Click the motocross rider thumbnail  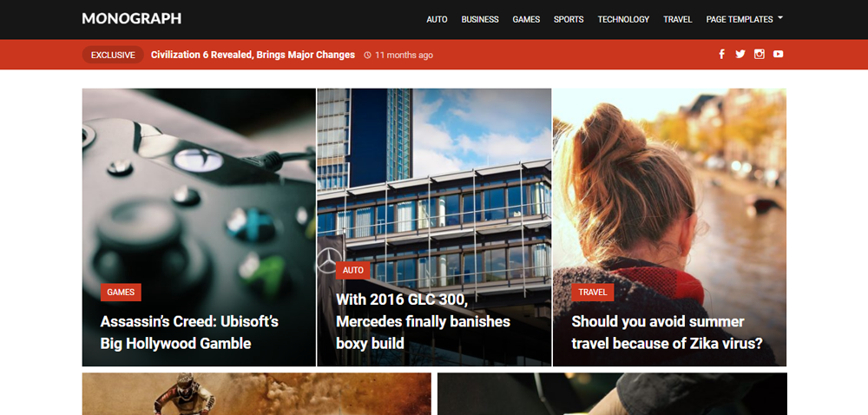(257, 394)
